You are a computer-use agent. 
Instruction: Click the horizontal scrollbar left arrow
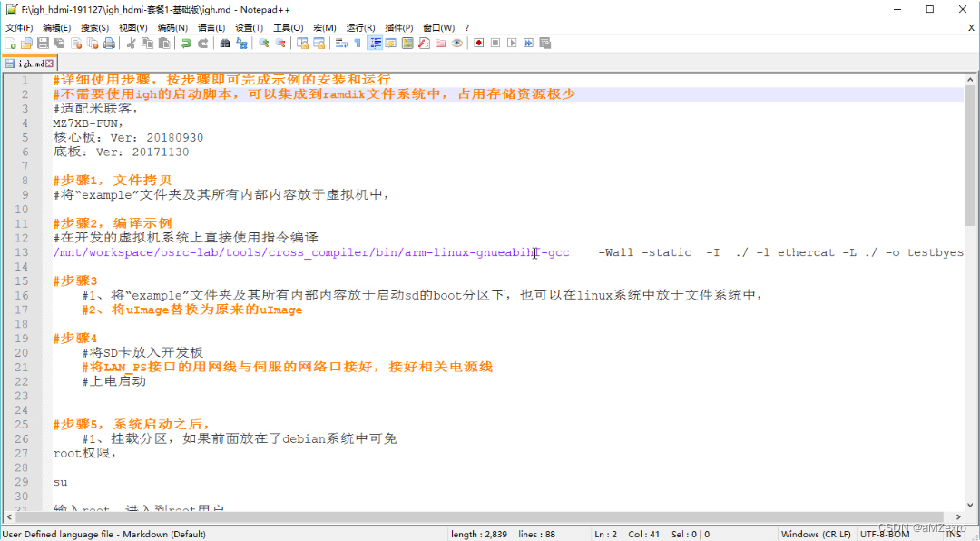pyautogui.click(x=9, y=516)
